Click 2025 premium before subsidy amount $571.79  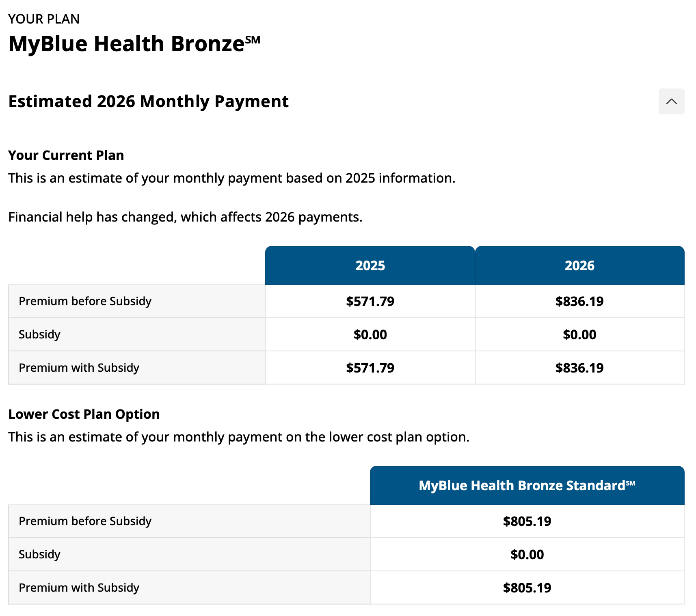370,302
